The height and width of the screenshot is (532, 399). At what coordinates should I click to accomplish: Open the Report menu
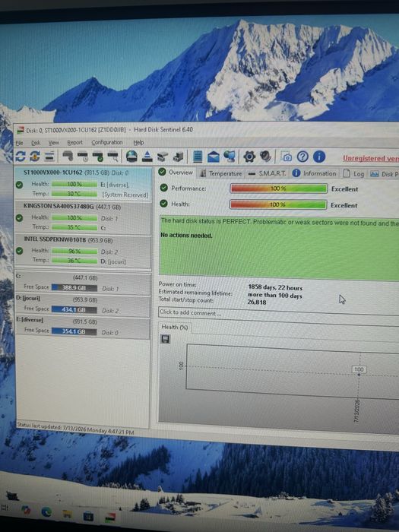[75, 143]
